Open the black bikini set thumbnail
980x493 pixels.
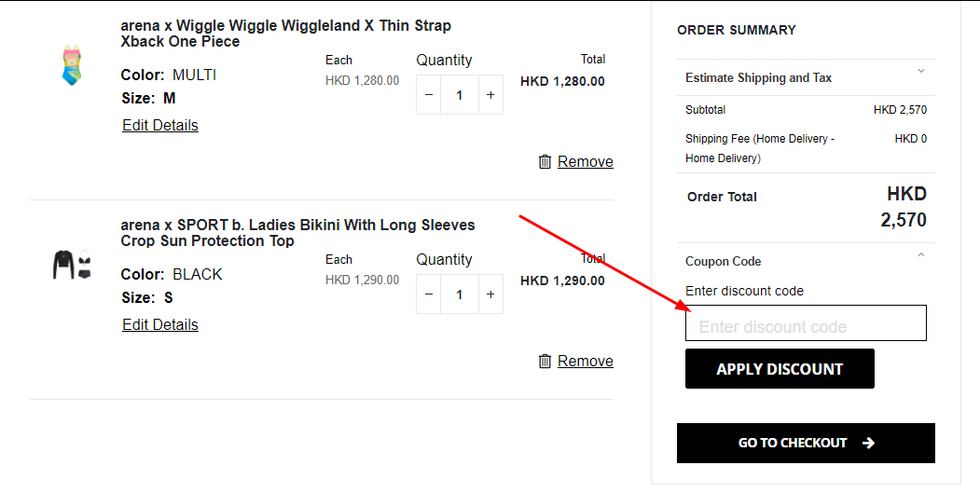pyautogui.click(x=72, y=265)
